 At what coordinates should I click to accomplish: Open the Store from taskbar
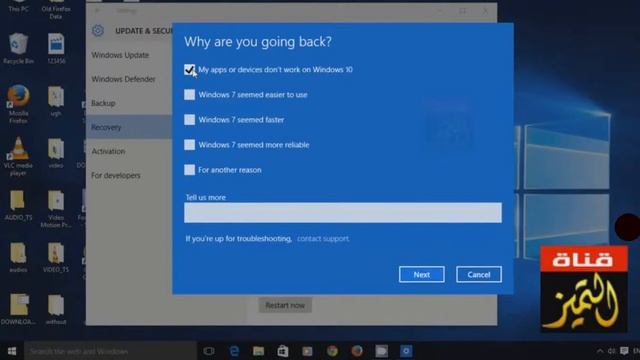(283, 351)
